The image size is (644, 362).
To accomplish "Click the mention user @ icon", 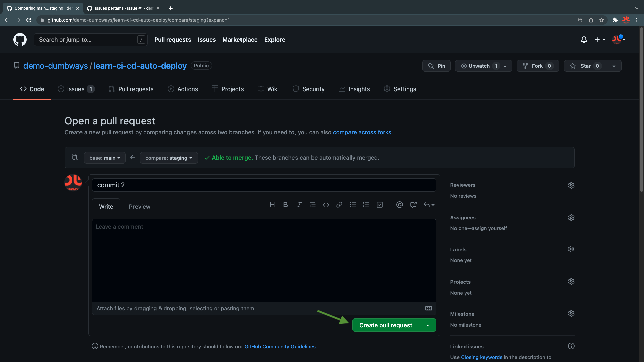I will 399,205.
